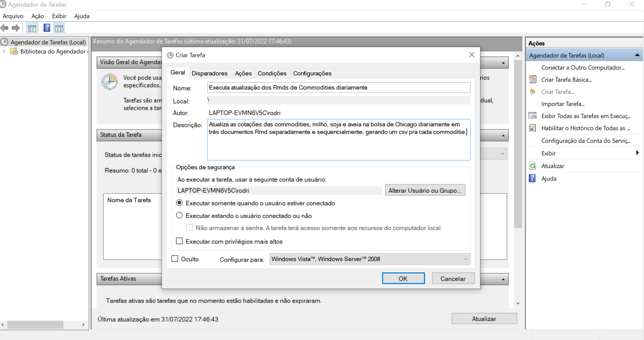Check the Não armazenar a senha checkbox

[x=190, y=228]
